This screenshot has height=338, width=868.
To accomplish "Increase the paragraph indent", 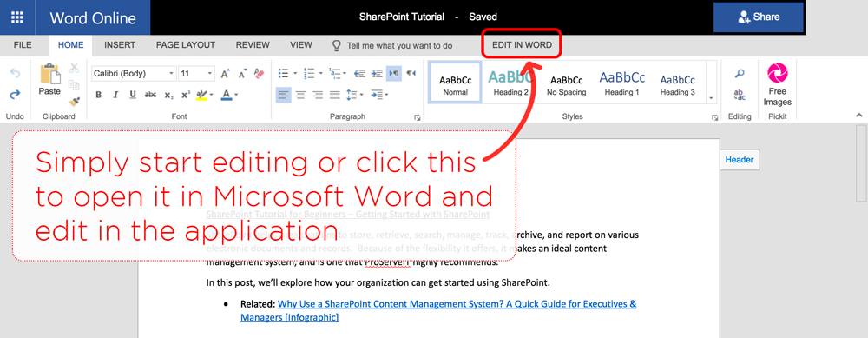I will pyautogui.click(x=377, y=73).
